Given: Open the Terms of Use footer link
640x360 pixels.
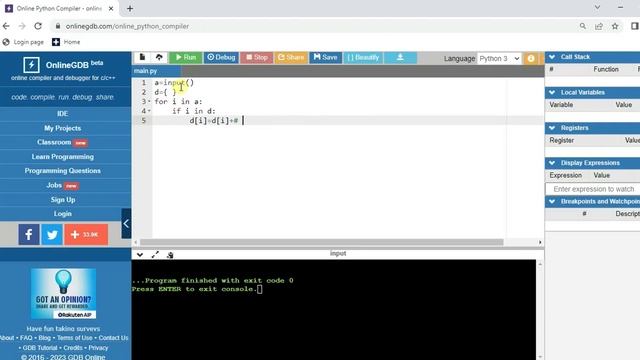Looking at the screenshot, I should (x=75, y=338).
